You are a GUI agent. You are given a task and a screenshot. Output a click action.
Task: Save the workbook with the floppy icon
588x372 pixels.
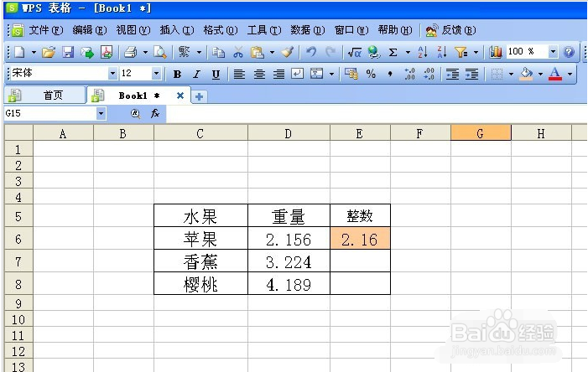click(x=68, y=52)
